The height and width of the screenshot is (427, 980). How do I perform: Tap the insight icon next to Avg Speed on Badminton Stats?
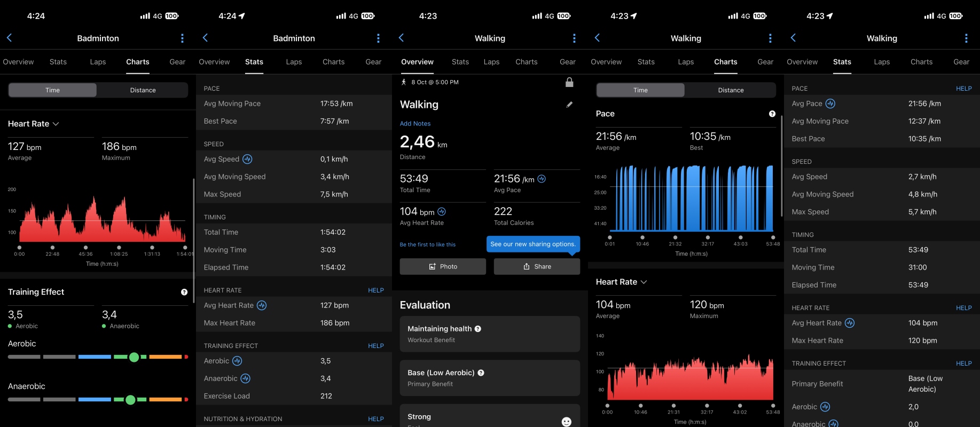pos(247,159)
